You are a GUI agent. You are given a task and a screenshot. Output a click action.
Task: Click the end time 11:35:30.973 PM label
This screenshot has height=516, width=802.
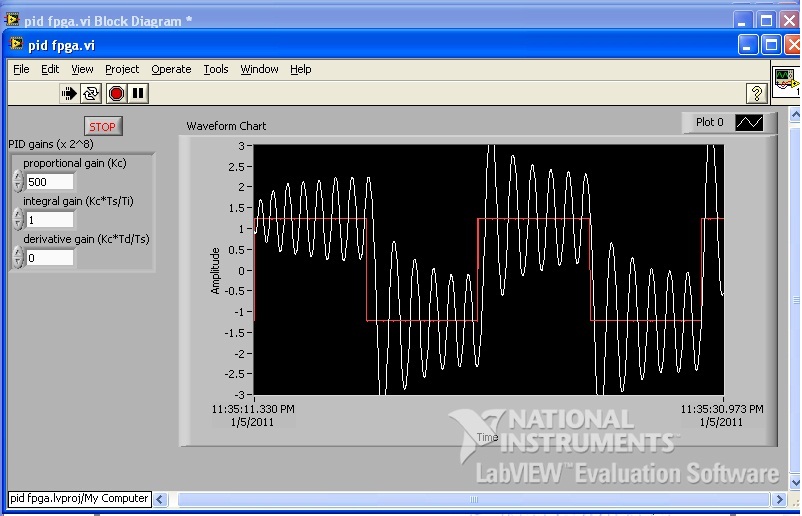[x=722, y=409]
